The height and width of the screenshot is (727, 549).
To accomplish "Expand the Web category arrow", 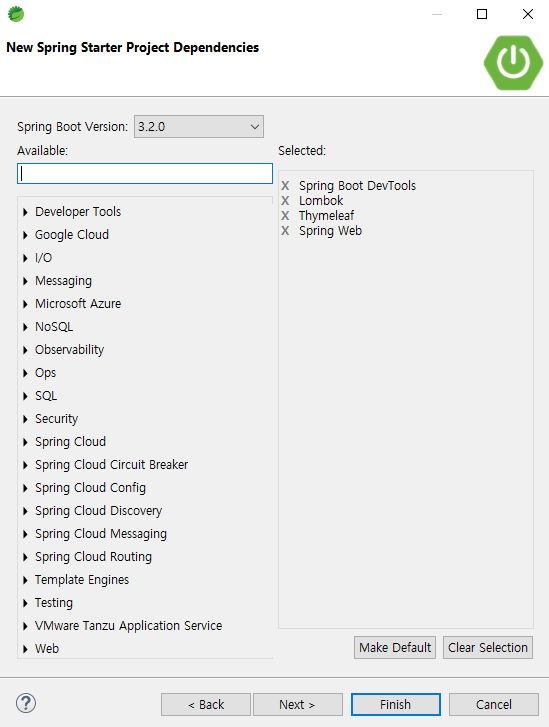I will (x=25, y=649).
